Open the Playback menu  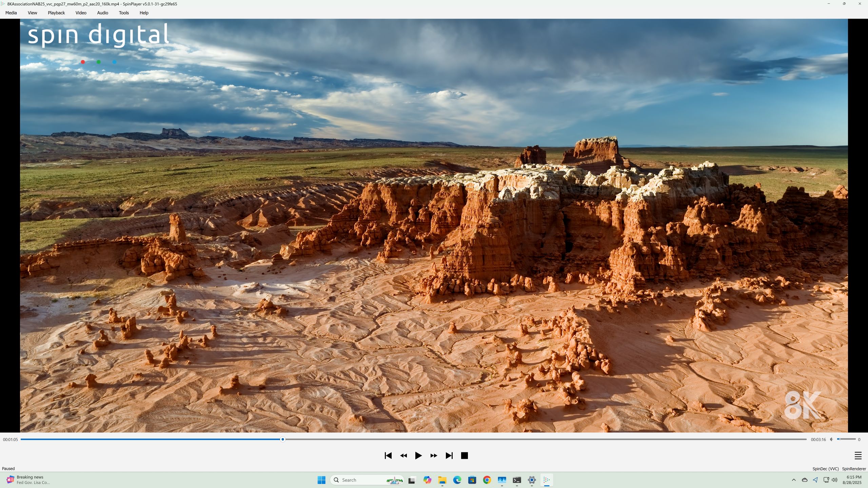[x=56, y=13]
